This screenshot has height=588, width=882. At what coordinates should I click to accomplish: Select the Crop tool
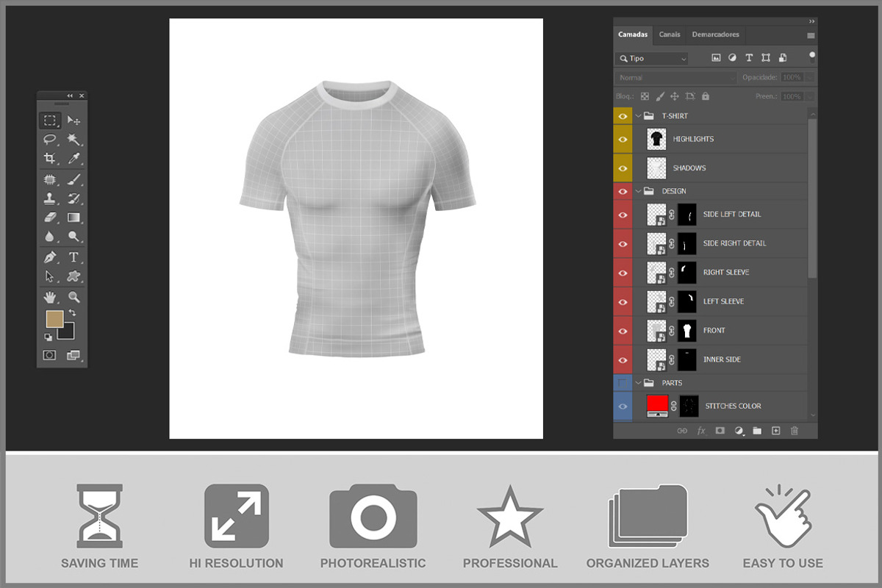pos(50,158)
